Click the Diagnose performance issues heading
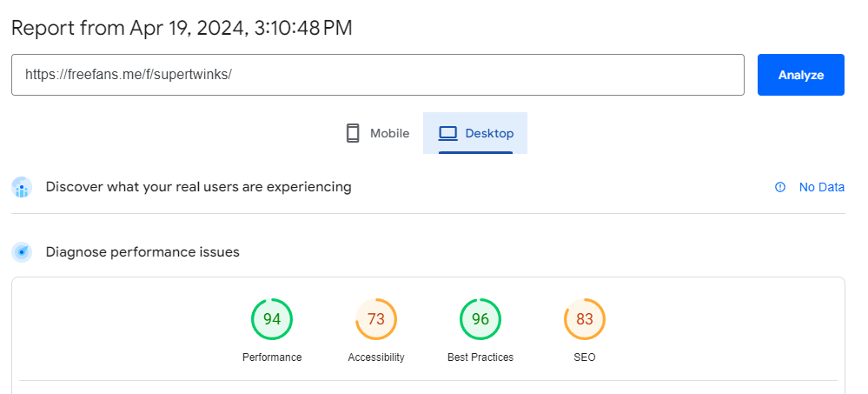Viewport: 868px width, 394px height. (142, 252)
